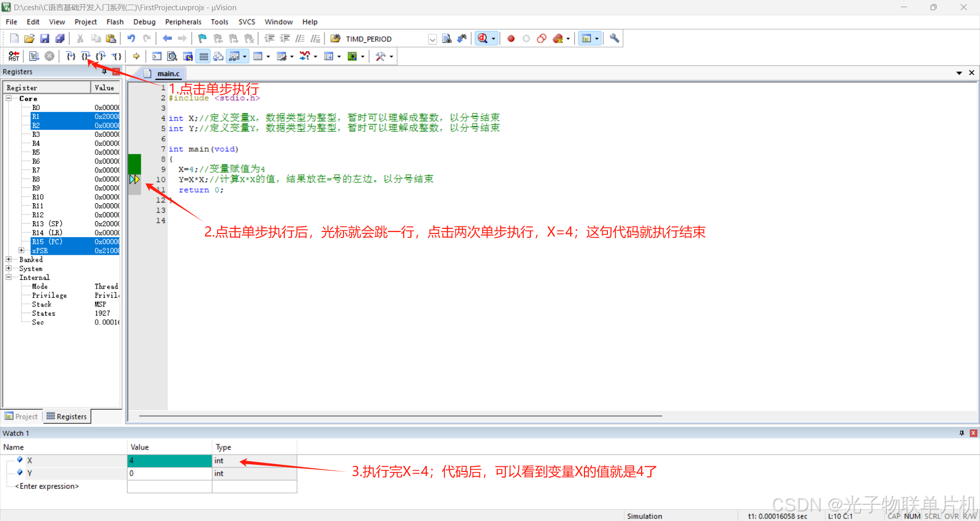Switch to the Project tab

[x=21, y=416]
